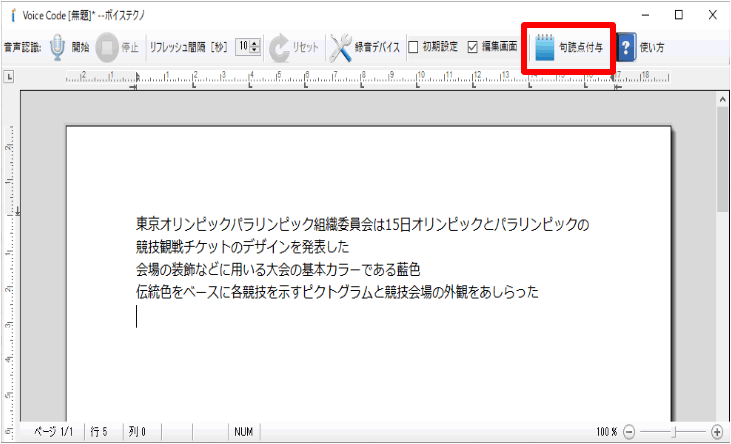Click the リフレッシュ間隔 [秒] label
The width and height of the screenshot is (731, 444).
click(188, 47)
